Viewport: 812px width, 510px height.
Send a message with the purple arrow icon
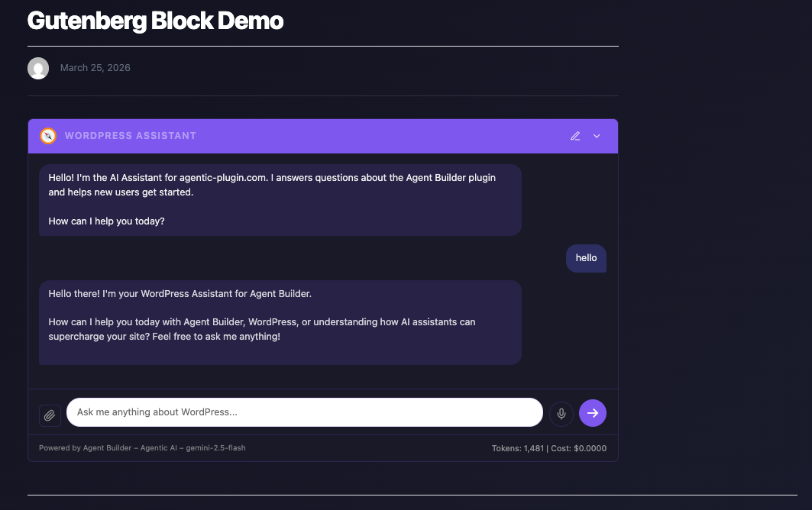click(593, 412)
